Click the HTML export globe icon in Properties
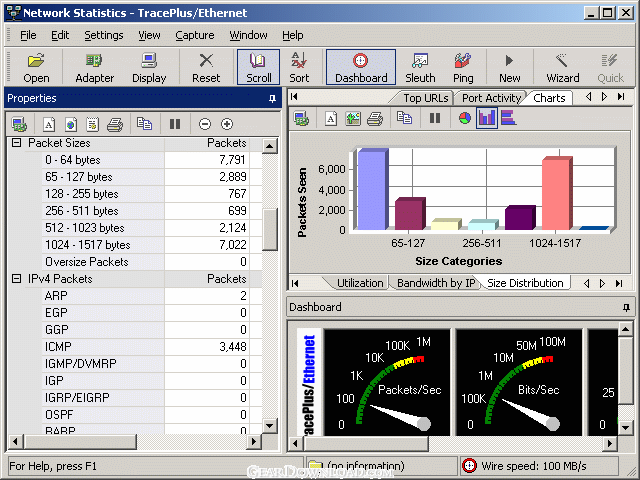 click(x=71, y=124)
